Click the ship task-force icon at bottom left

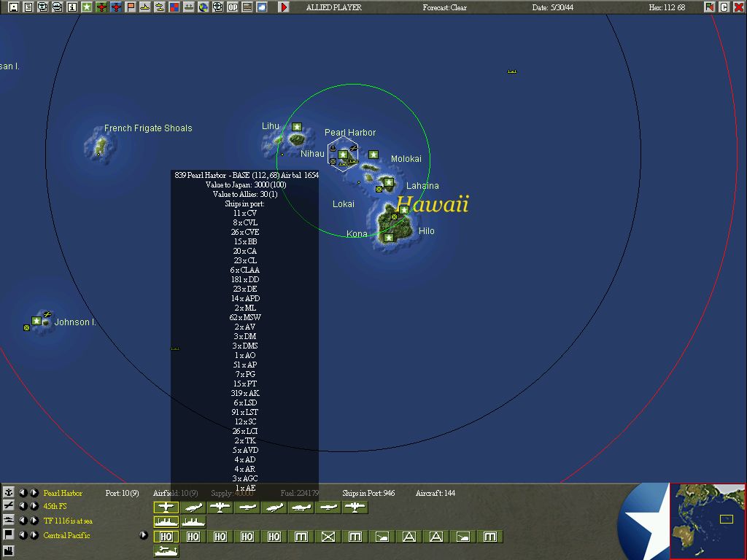coord(8,521)
